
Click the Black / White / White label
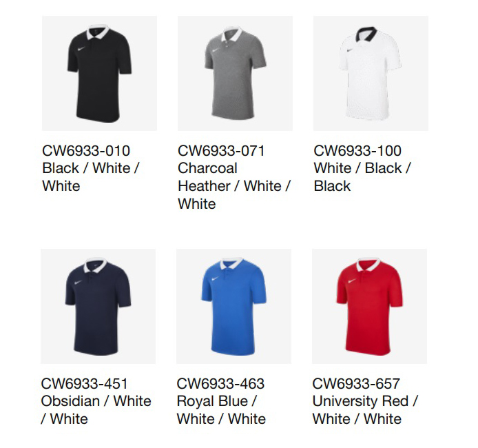[x=91, y=177]
